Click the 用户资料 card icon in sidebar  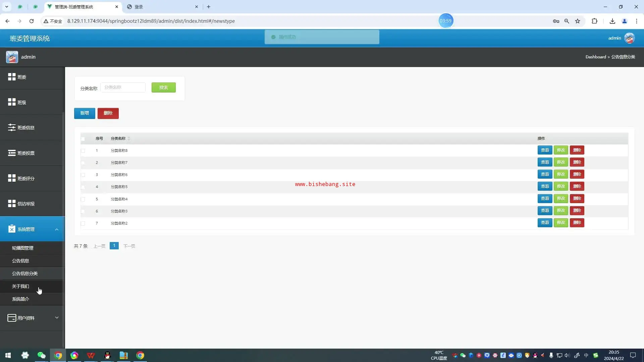[12, 318]
